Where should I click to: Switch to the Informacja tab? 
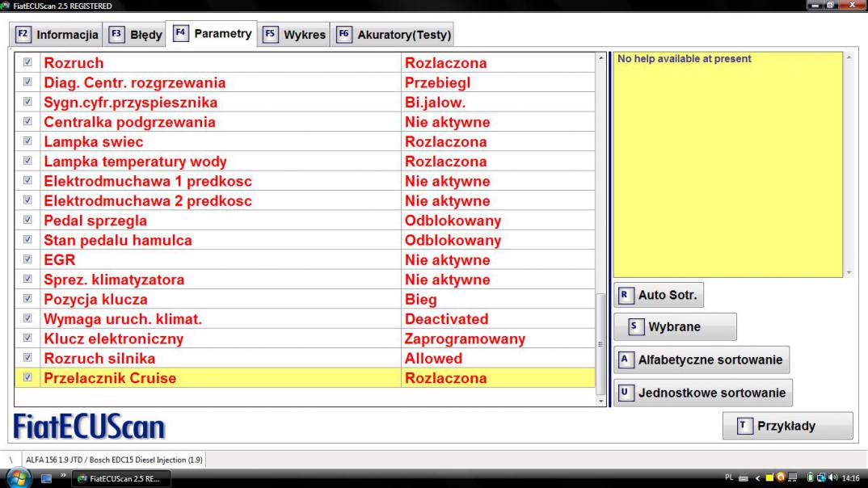pyautogui.click(x=56, y=34)
